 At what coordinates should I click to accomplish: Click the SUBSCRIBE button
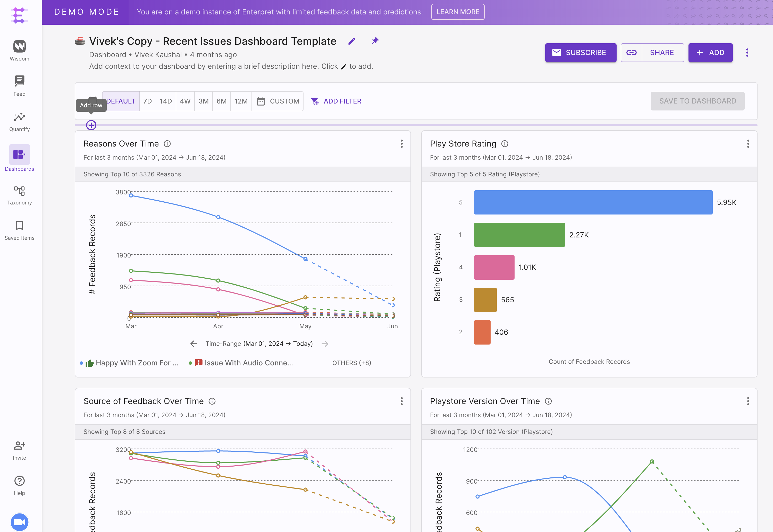click(x=581, y=53)
